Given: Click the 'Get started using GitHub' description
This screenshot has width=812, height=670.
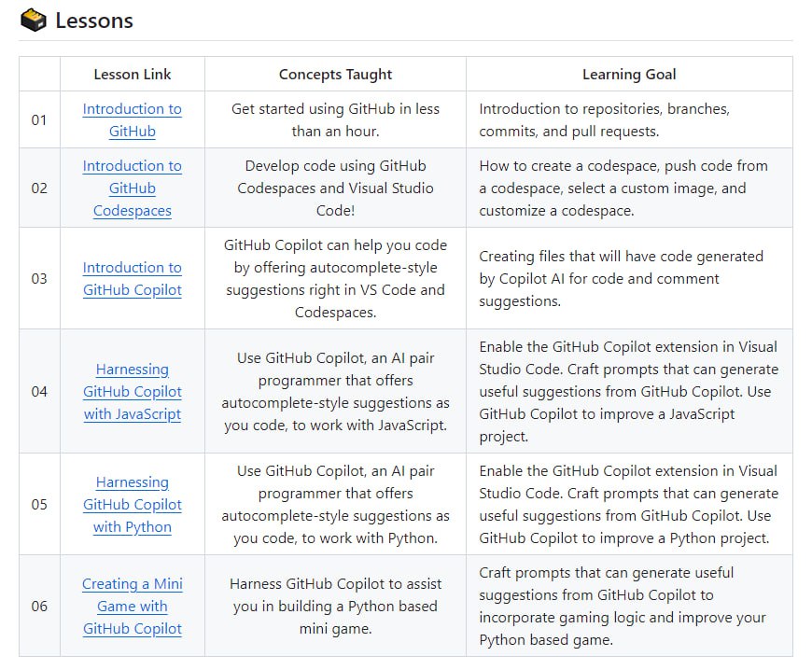Looking at the screenshot, I should [335, 120].
